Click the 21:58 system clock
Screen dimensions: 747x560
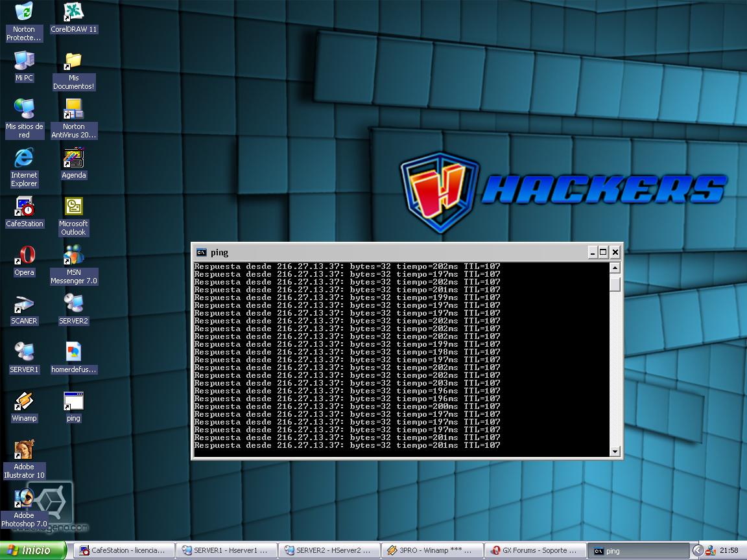coord(729,550)
